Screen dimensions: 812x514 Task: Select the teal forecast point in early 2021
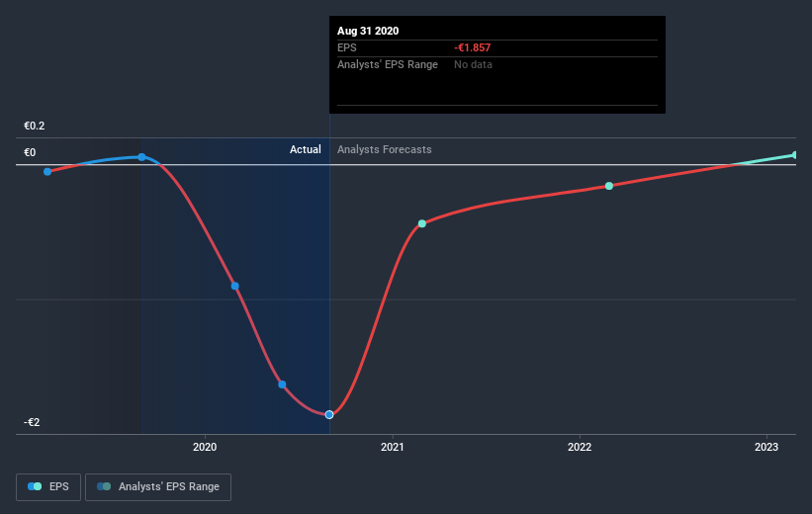click(x=422, y=223)
